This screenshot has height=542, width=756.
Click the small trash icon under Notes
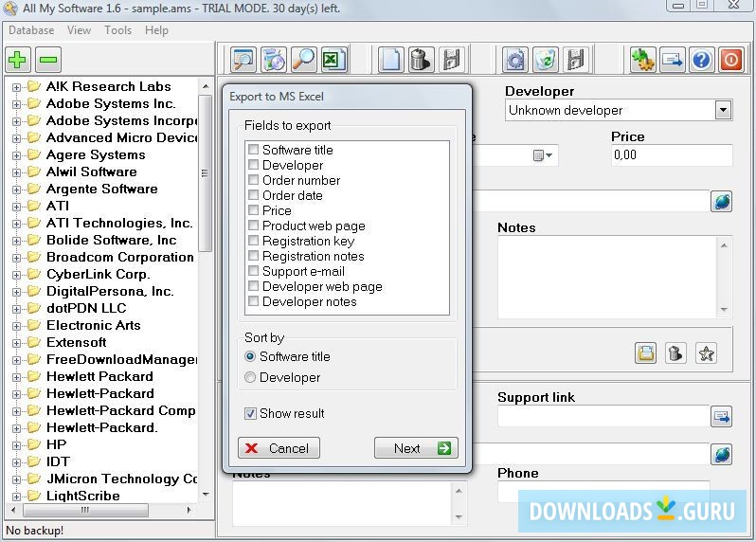pyautogui.click(x=676, y=353)
